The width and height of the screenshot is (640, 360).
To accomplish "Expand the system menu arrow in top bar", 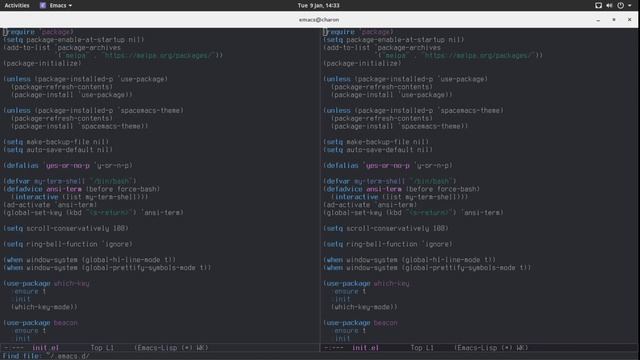I will (630, 5).
